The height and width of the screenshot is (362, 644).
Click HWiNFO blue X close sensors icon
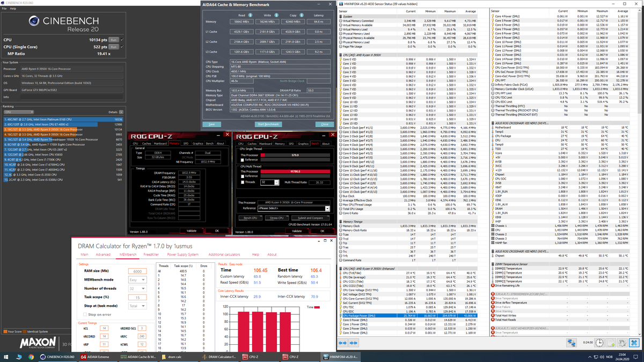coord(634,343)
